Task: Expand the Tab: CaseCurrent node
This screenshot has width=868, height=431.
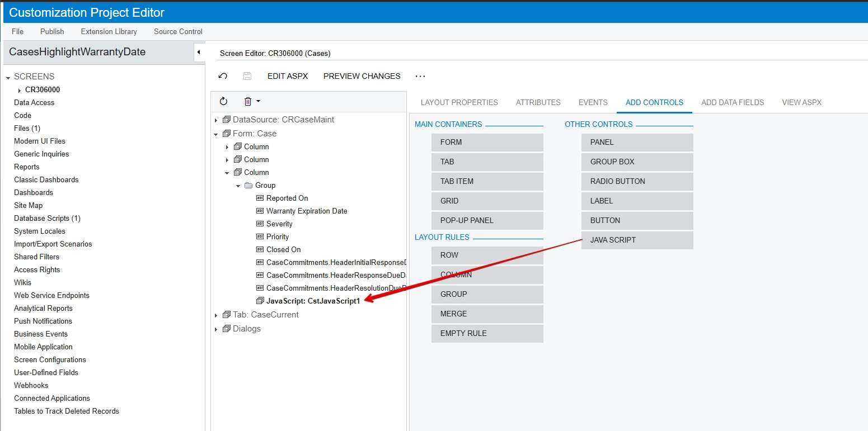Action: click(x=216, y=315)
